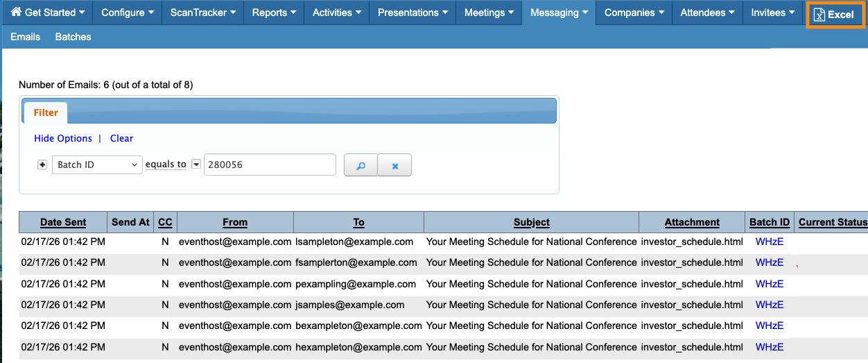Screen dimensions: 868x363
Task: Click the Hide Options link
Action: coord(63,138)
